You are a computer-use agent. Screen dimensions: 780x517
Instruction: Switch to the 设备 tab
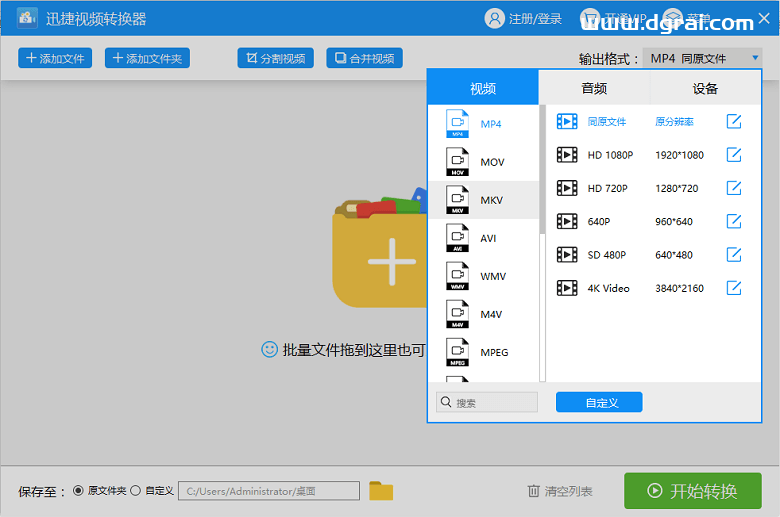tap(705, 88)
